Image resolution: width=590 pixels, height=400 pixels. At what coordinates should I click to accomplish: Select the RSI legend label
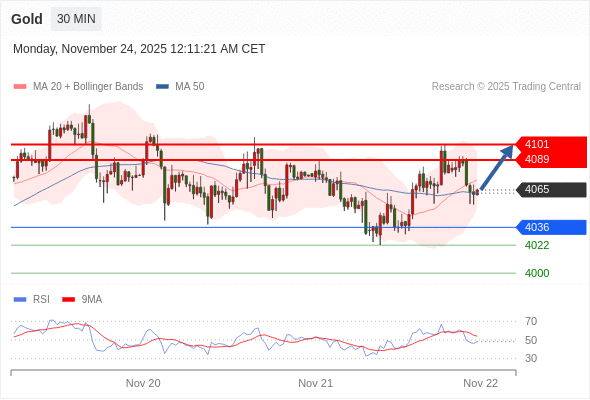(x=41, y=300)
